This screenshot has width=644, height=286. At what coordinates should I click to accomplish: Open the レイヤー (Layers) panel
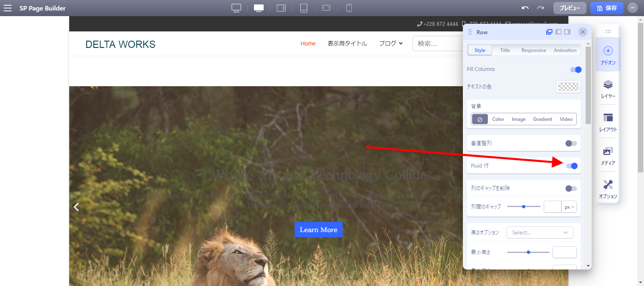point(608,89)
